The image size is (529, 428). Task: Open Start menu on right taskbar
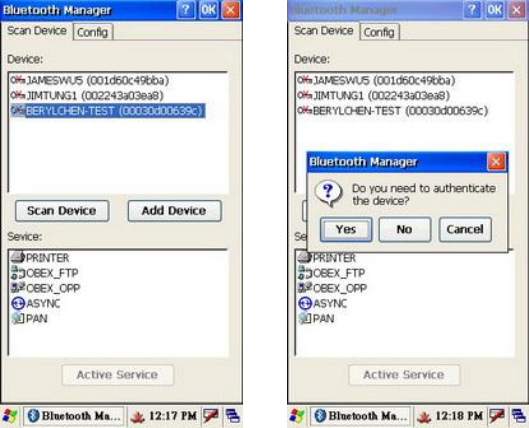[x=297, y=416]
